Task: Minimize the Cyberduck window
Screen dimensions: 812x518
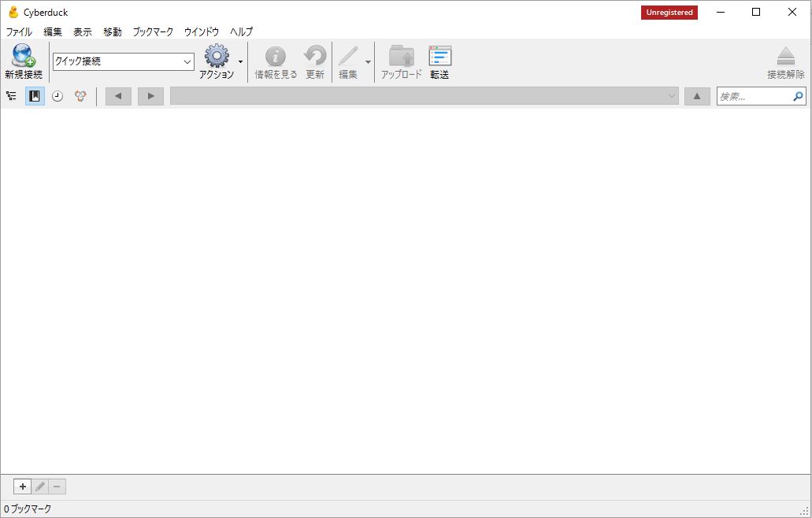Action: click(x=721, y=12)
